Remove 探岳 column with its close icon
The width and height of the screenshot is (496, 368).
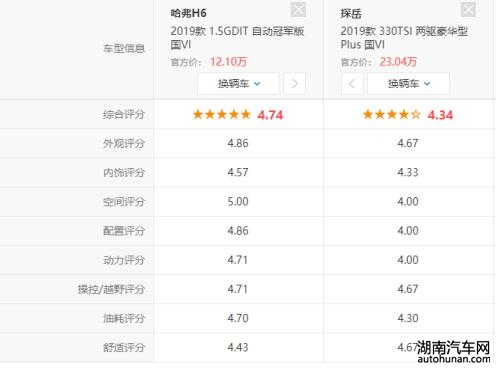click(468, 9)
